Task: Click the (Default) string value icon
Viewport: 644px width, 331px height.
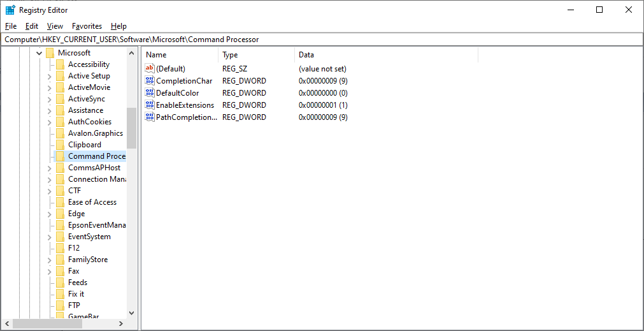Action: [150, 69]
